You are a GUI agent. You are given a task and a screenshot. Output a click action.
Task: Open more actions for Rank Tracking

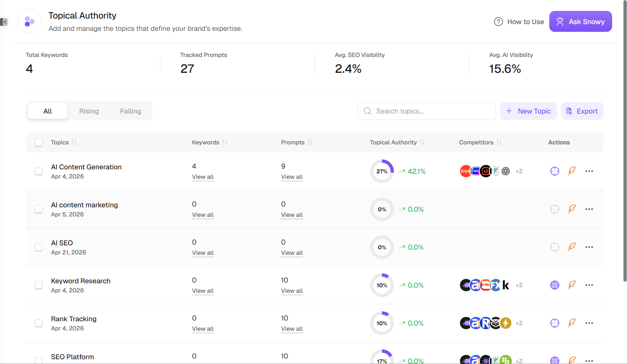coord(589,323)
